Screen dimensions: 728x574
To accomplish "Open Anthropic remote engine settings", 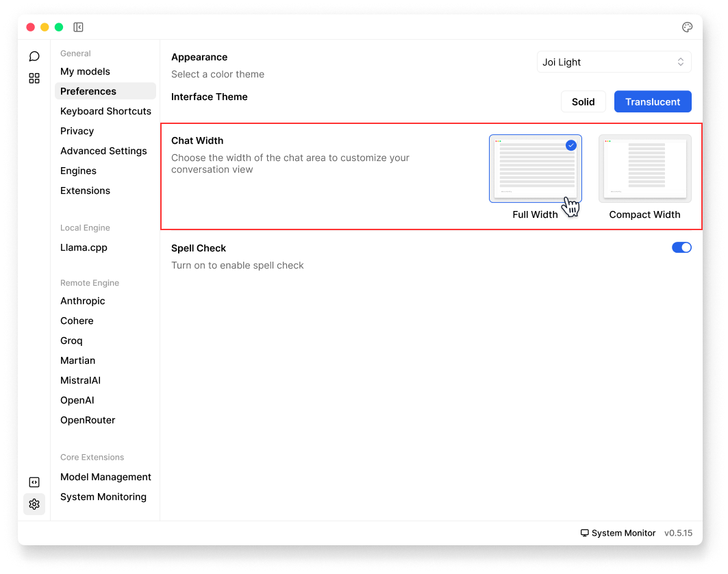I will (x=83, y=301).
